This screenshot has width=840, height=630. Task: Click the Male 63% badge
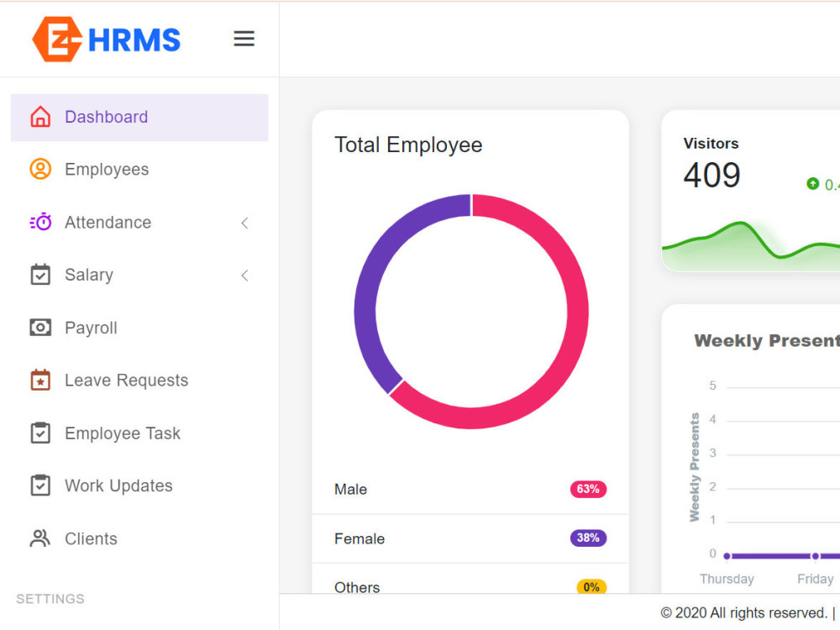pos(588,489)
